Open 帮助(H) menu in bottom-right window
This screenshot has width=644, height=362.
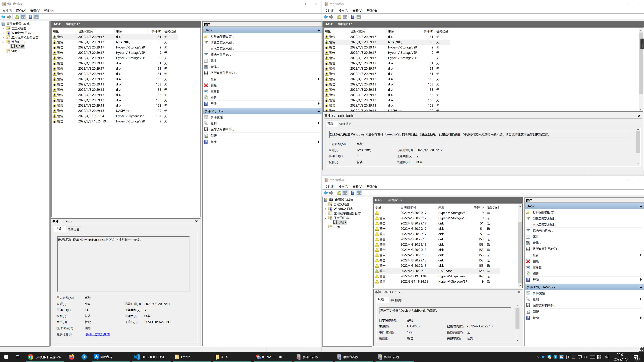click(371, 187)
